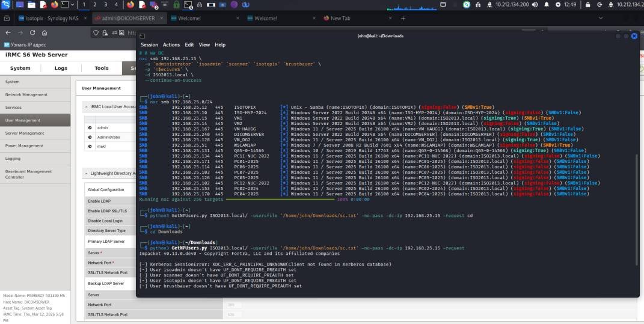
Task: Click the terminal window vertical scrollbar
Action: (x=637, y=209)
